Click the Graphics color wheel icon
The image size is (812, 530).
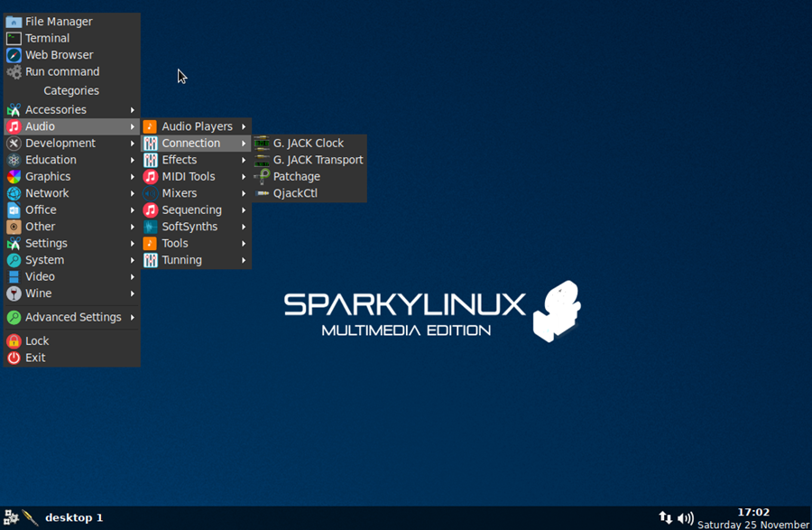14,177
